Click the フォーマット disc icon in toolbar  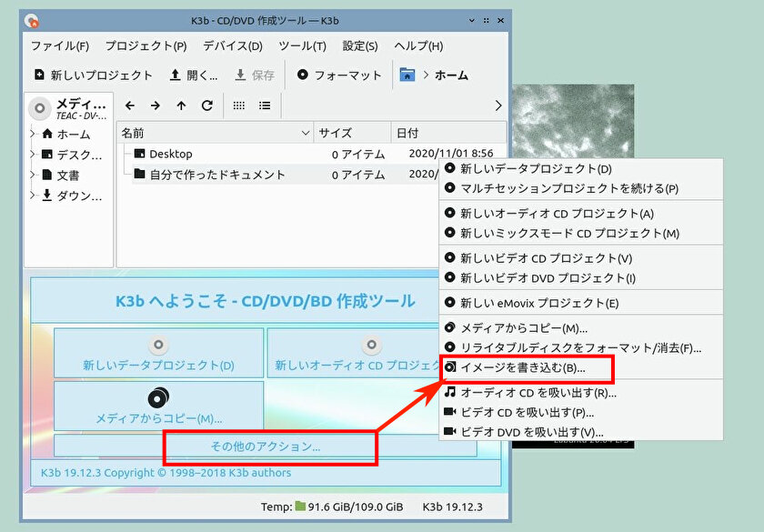pos(303,75)
